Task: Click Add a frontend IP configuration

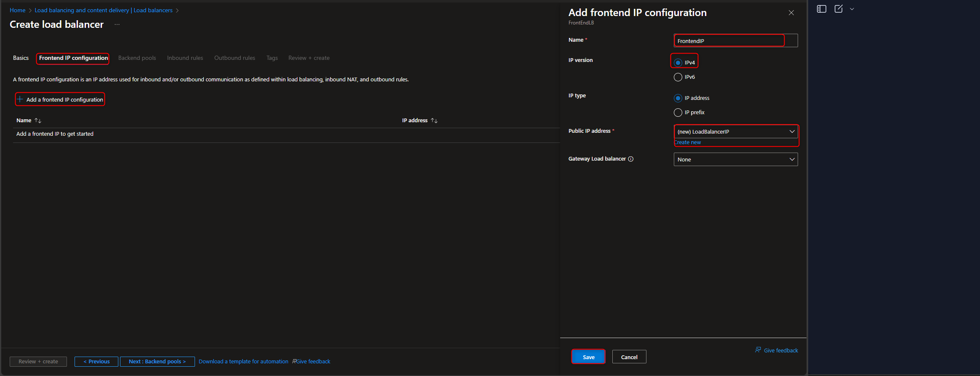Action: tap(60, 99)
